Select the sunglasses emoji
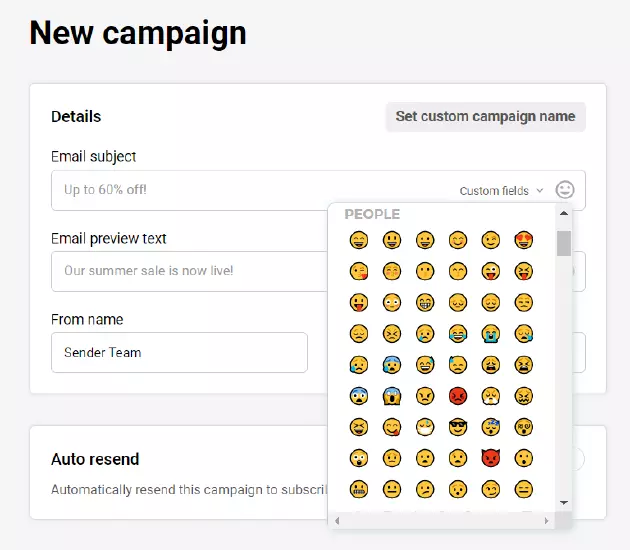 pyautogui.click(x=457, y=427)
